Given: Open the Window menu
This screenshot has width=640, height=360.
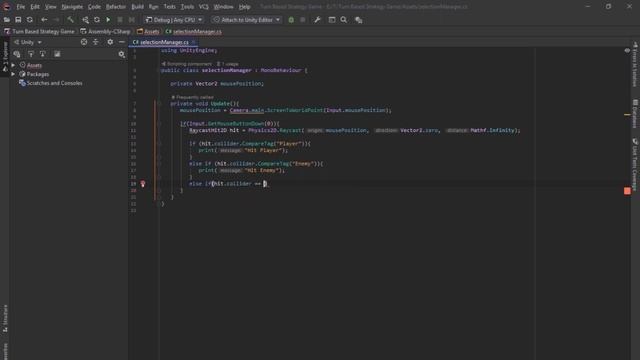Looking at the screenshot, I should [x=224, y=7].
